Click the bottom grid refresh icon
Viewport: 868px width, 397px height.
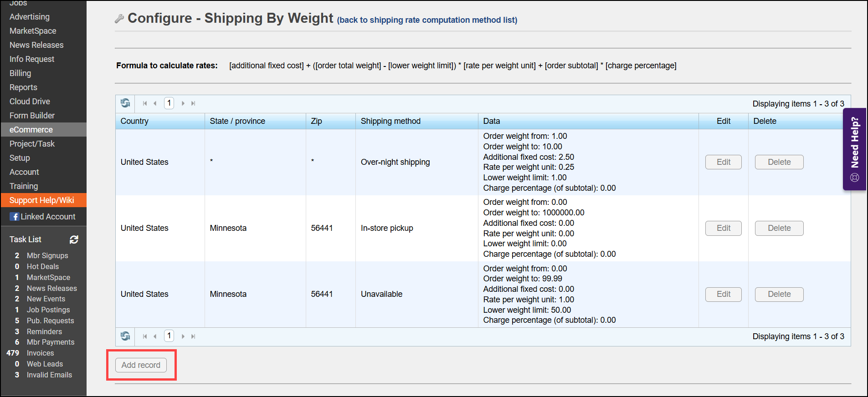tap(125, 336)
